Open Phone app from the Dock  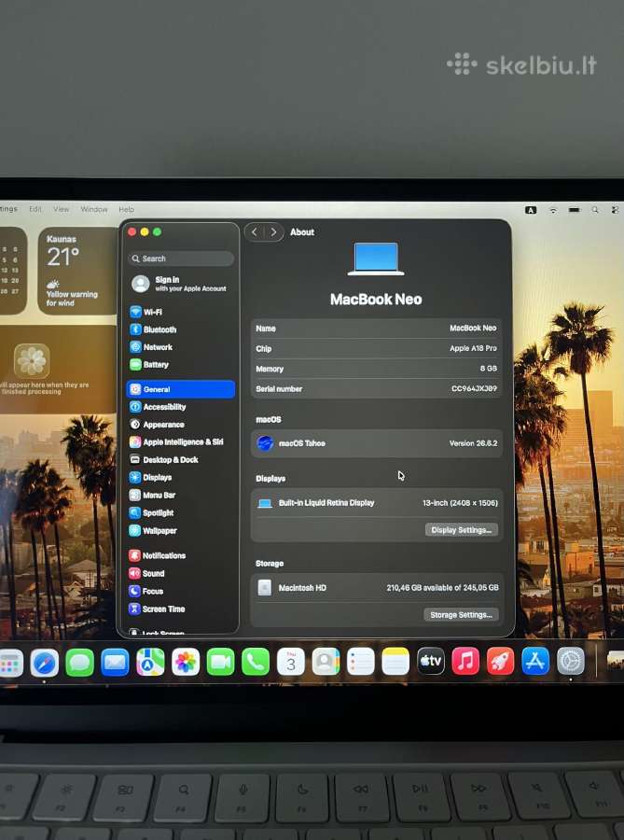256,662
